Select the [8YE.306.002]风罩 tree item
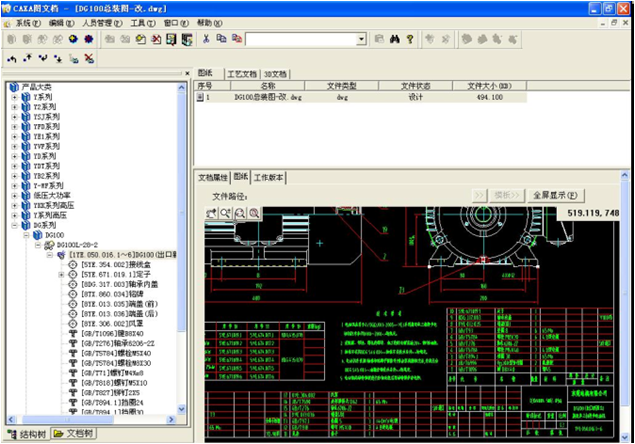Viewport: 635px width, 444px height. [x=112, y=324]
